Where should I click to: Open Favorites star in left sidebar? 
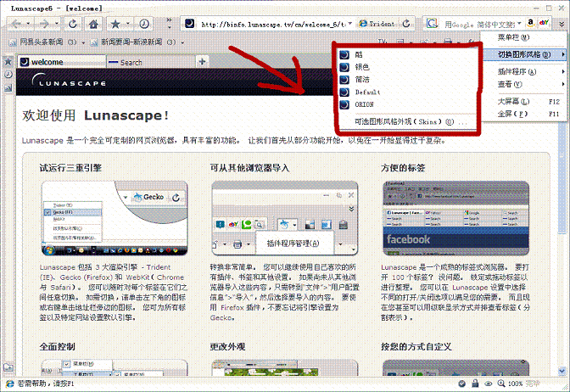coord(8,61)
